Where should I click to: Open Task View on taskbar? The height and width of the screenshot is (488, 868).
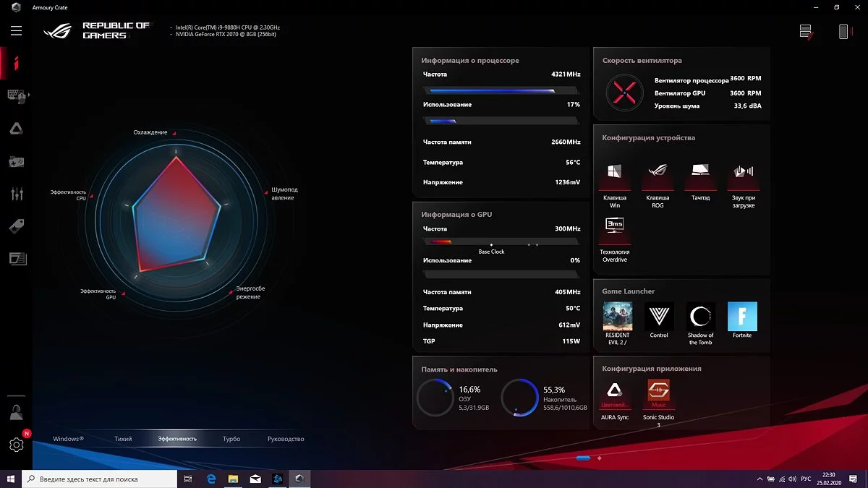[188, 479]
